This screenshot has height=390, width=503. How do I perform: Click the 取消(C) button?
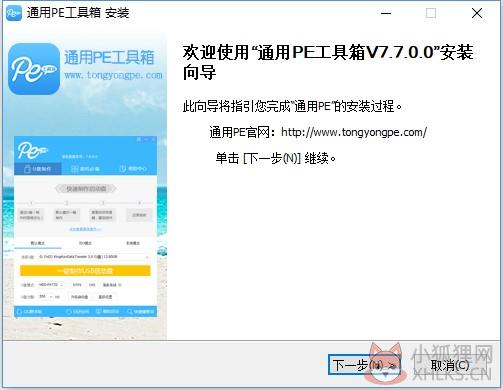click(x=450, y=365)
